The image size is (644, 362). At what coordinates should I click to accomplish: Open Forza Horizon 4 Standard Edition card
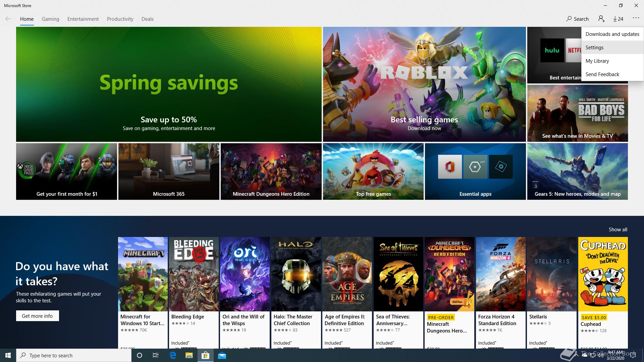point(501,293)
